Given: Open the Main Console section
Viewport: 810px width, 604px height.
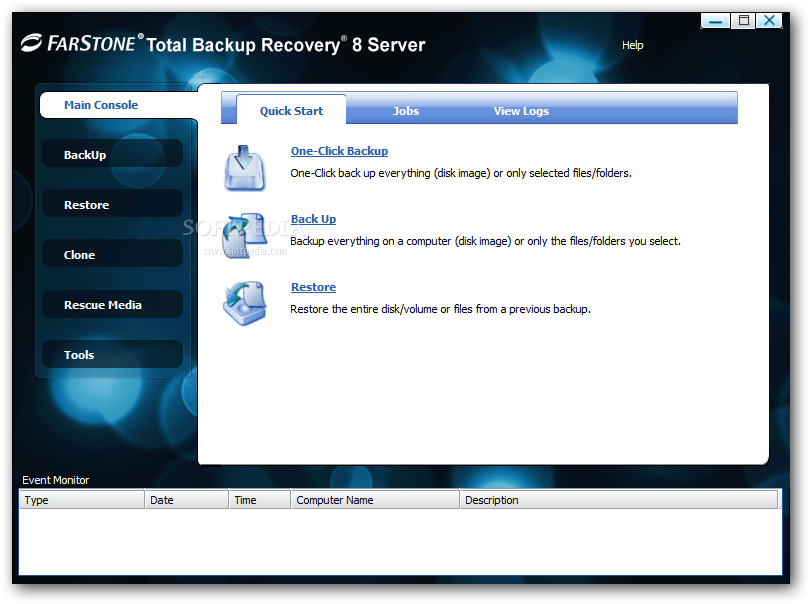Looking at the screenshot, I should pyautogui.click(x=118, y=105).
